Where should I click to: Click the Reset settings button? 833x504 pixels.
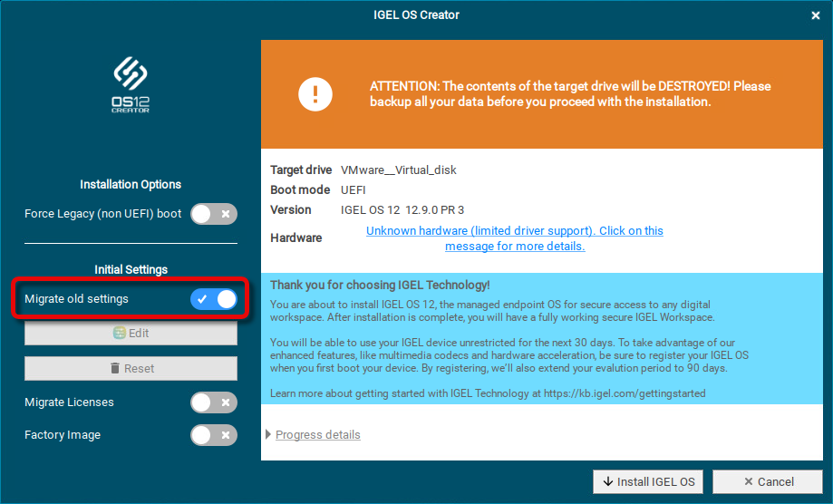[131, 368]
